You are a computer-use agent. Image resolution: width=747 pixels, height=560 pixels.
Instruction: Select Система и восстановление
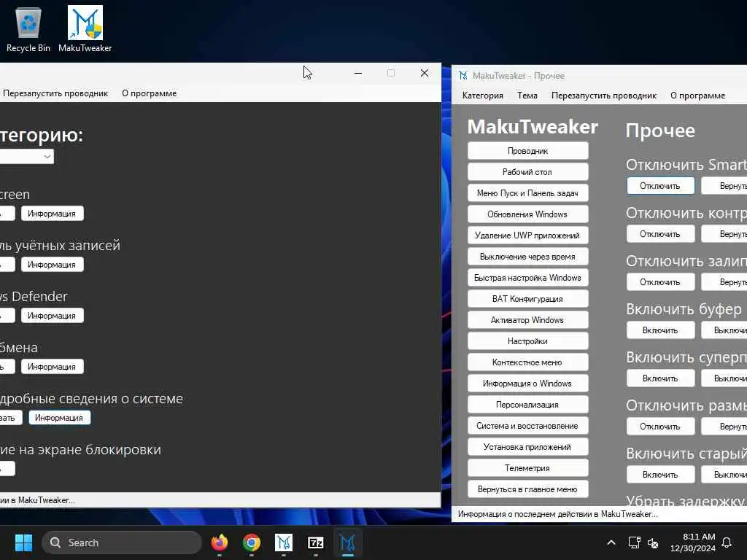tap(528, 426)
